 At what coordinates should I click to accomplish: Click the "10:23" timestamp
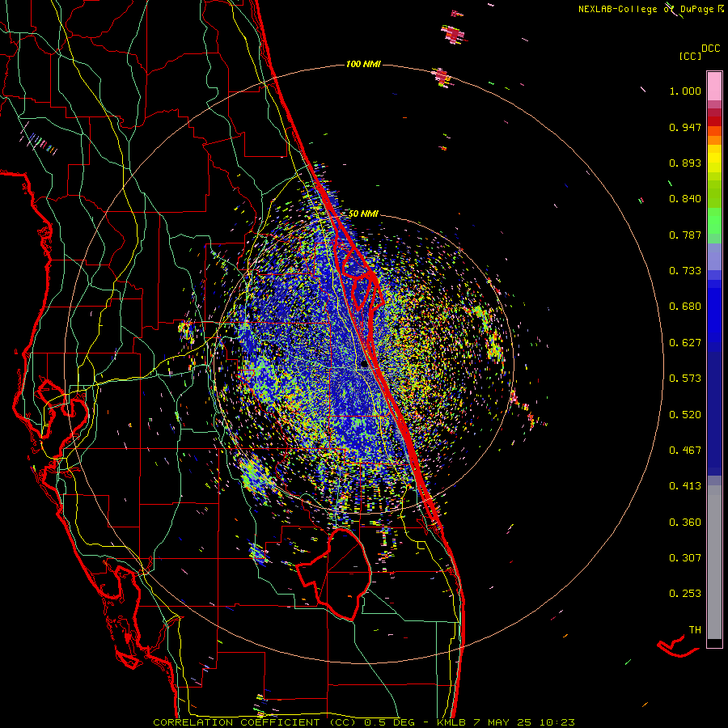click(x=557, y=722)
